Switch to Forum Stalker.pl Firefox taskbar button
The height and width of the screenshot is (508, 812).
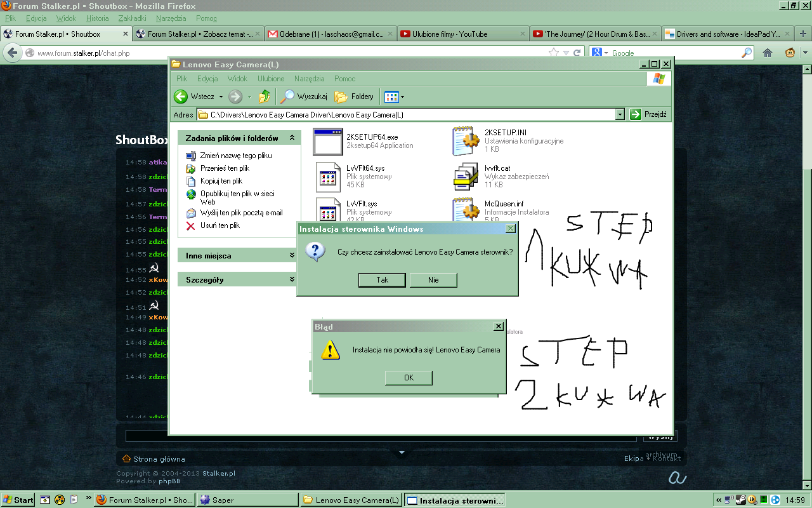pos(145,500)
